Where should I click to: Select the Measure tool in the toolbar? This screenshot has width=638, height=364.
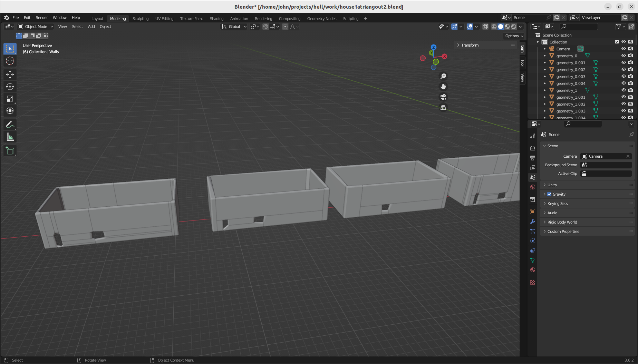[10, 136]
